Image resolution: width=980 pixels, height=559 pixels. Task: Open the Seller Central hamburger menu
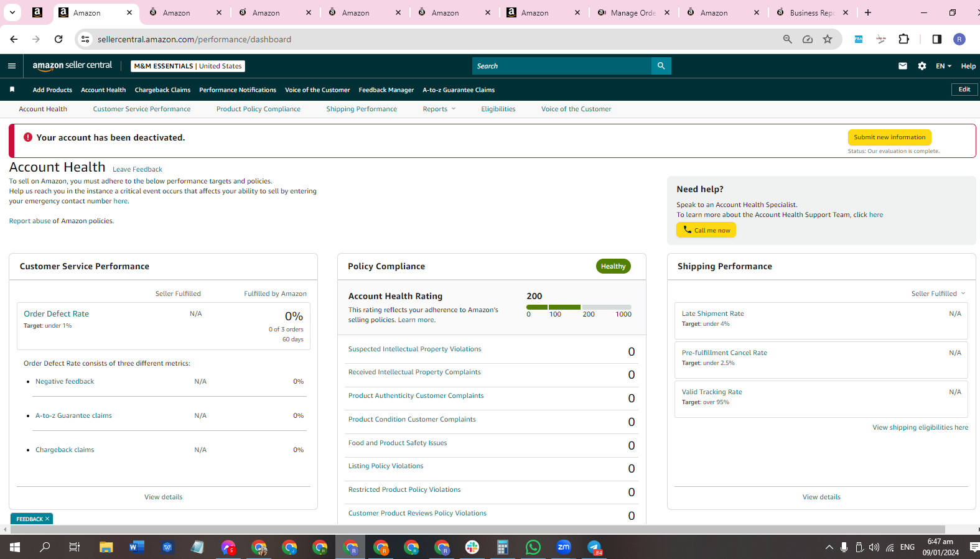tap(12, 66)
